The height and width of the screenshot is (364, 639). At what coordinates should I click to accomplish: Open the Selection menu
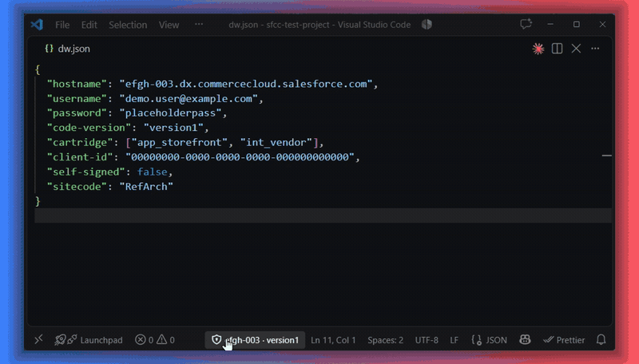click(128, 25)
